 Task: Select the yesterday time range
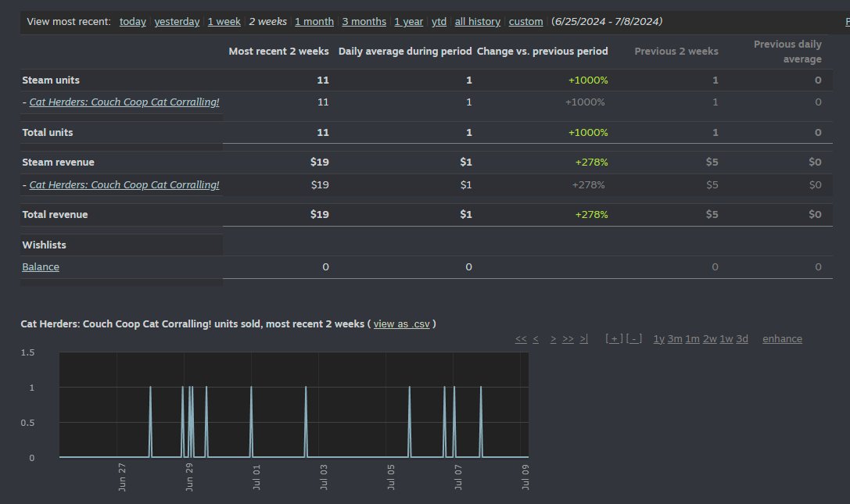[x=177, y=22]
